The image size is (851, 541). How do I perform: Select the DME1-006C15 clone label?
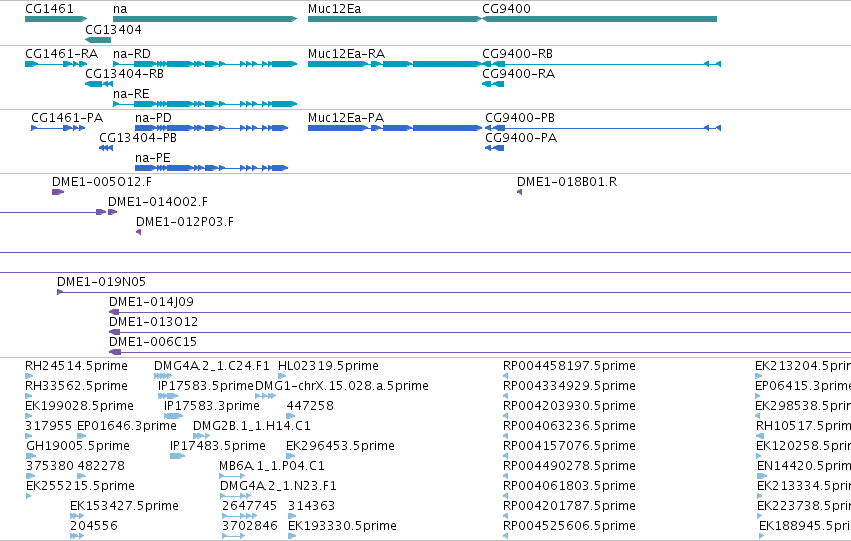153,342
